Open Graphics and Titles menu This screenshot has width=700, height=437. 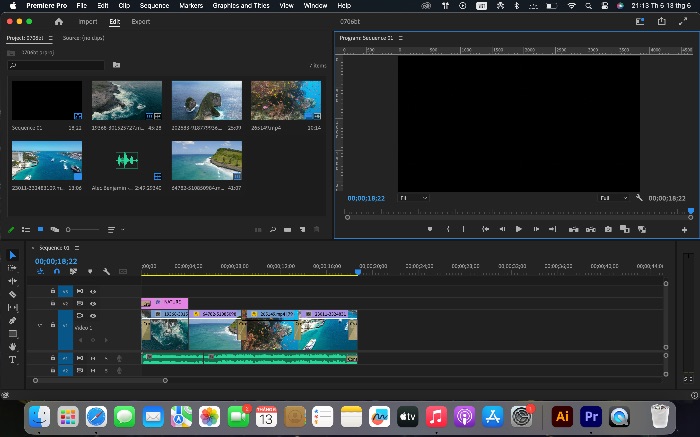click(241, 6)
